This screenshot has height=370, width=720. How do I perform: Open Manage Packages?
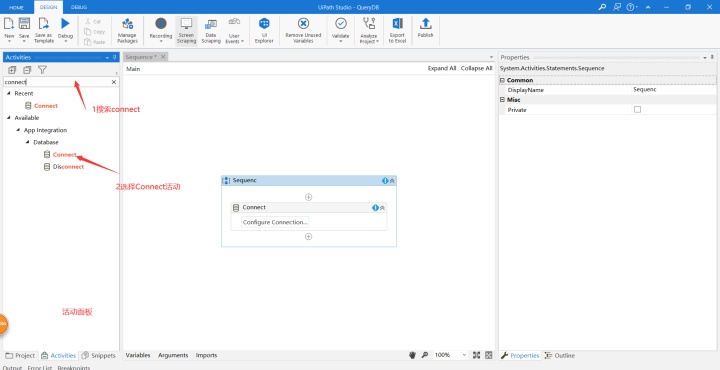[127, 30]
